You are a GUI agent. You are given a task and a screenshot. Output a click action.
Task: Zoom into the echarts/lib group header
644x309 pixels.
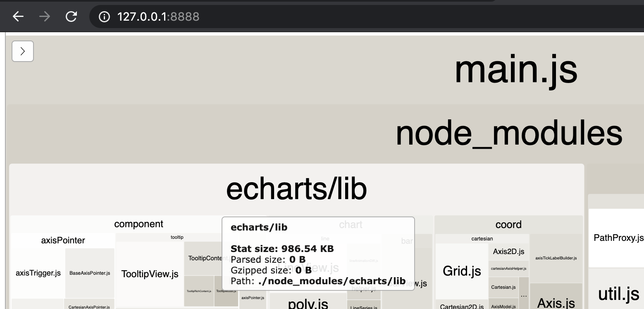(296, 188)
